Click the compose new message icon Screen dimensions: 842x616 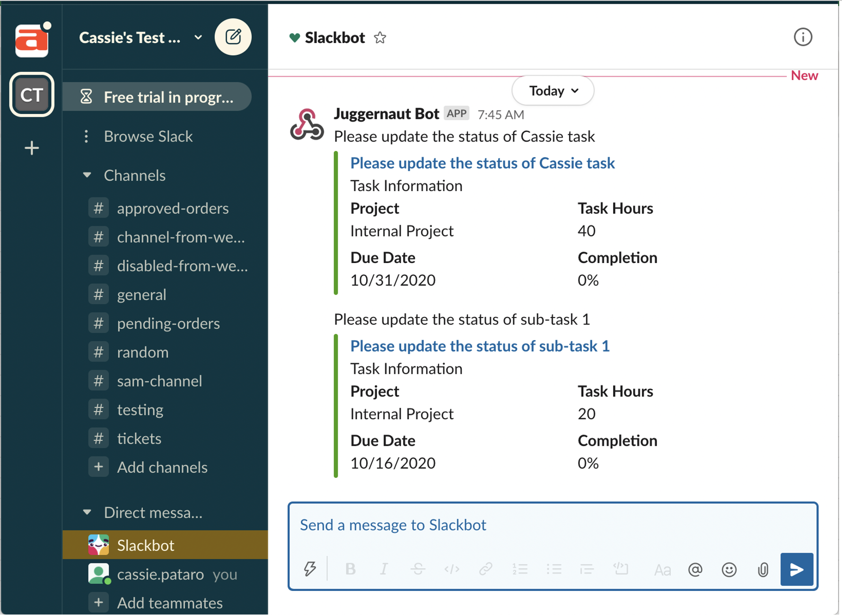coord(233,37)
